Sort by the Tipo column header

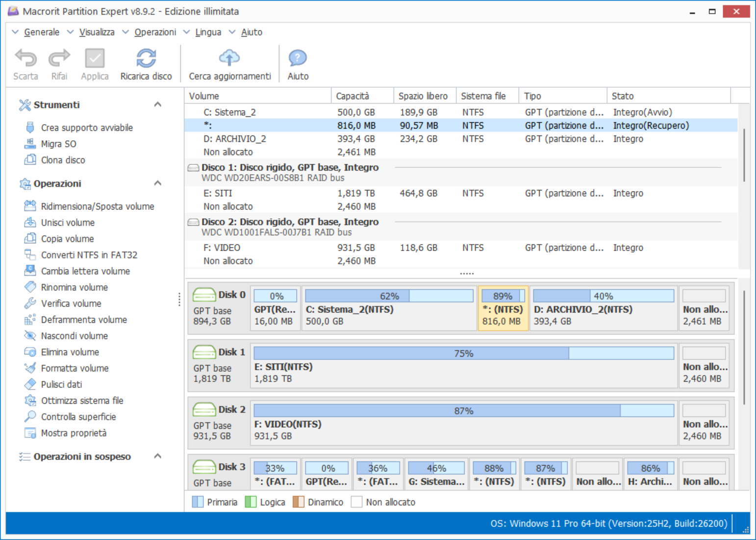563,96
